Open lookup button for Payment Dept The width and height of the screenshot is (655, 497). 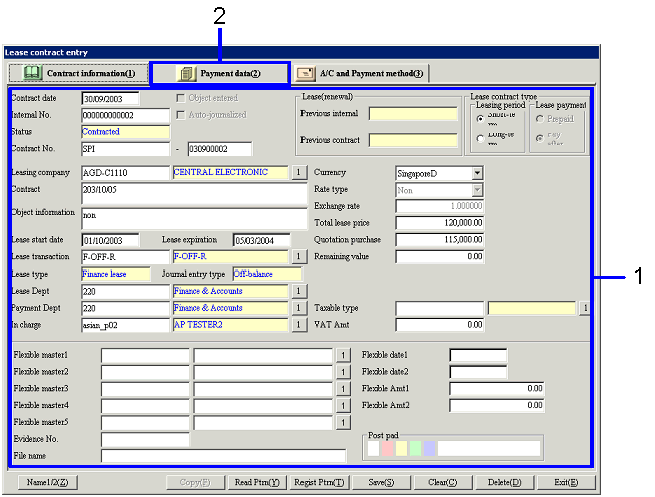coord(298,308)
